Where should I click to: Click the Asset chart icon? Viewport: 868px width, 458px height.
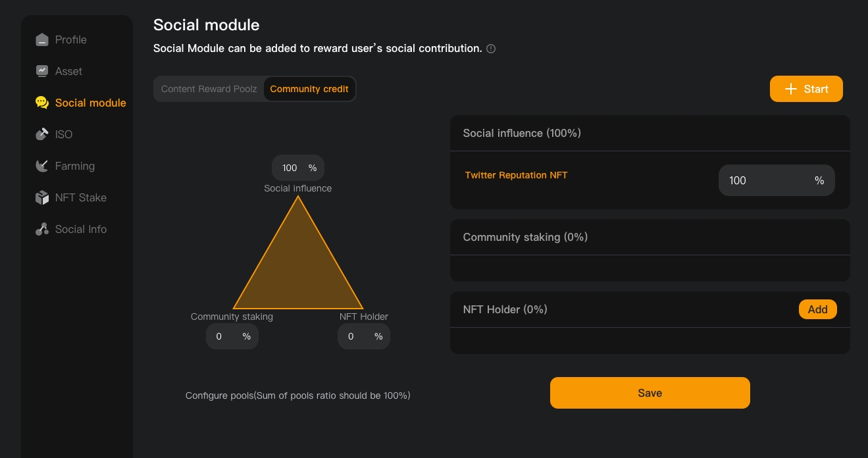tap(42, 71)
